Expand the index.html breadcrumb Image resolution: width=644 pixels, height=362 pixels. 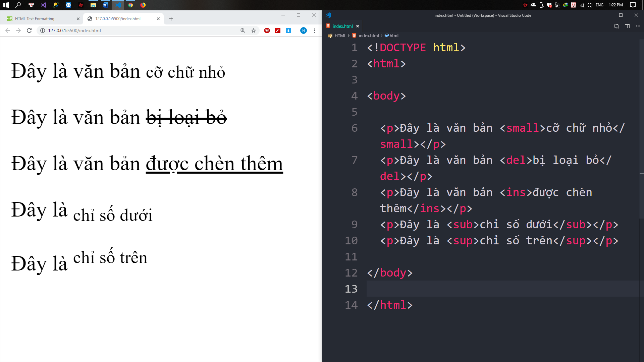(368, 36)
